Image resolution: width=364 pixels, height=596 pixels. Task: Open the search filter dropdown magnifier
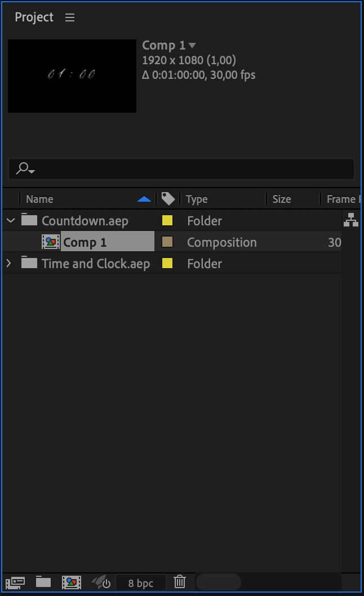tap(25, 168)
